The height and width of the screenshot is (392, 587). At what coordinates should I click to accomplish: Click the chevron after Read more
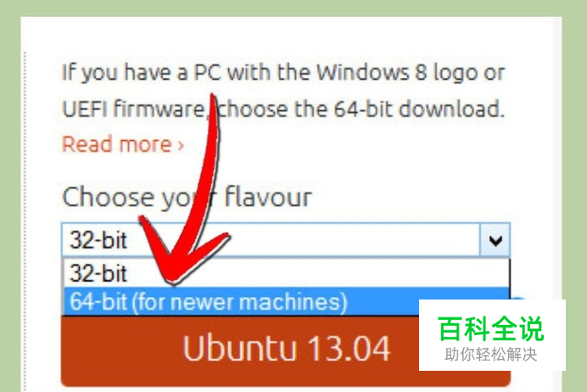pos(181,146)
